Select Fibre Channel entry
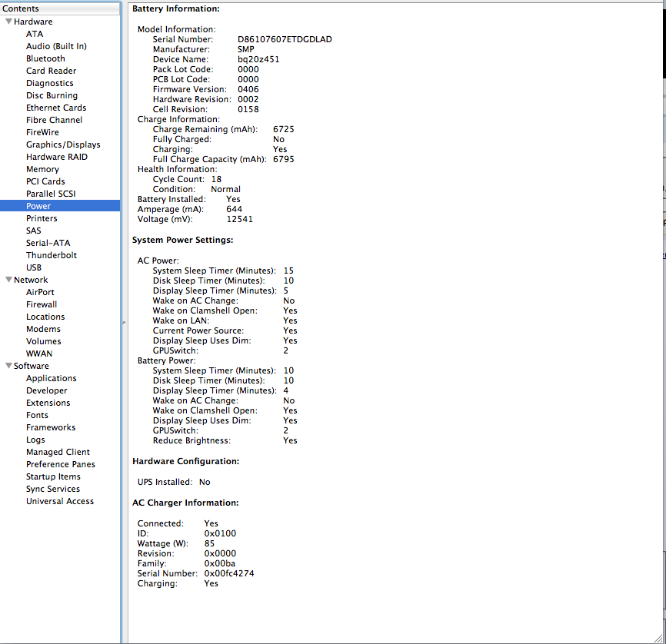The height and width of the screenshot is (644, 666). (54, 120)
